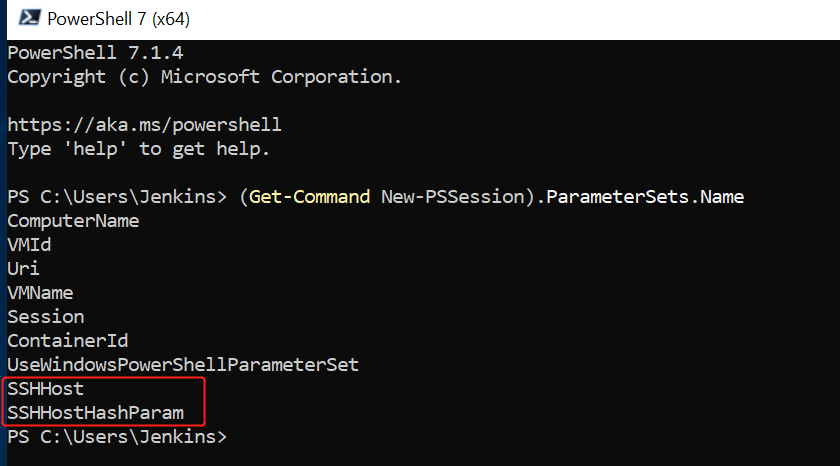Select the highlighted SSHHost output line
Viewport: 840px width, 466px height.
45,389
